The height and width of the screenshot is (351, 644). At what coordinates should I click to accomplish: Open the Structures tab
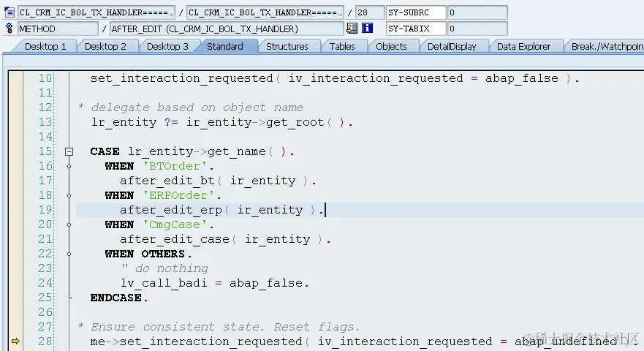click(x=287, y=47)
